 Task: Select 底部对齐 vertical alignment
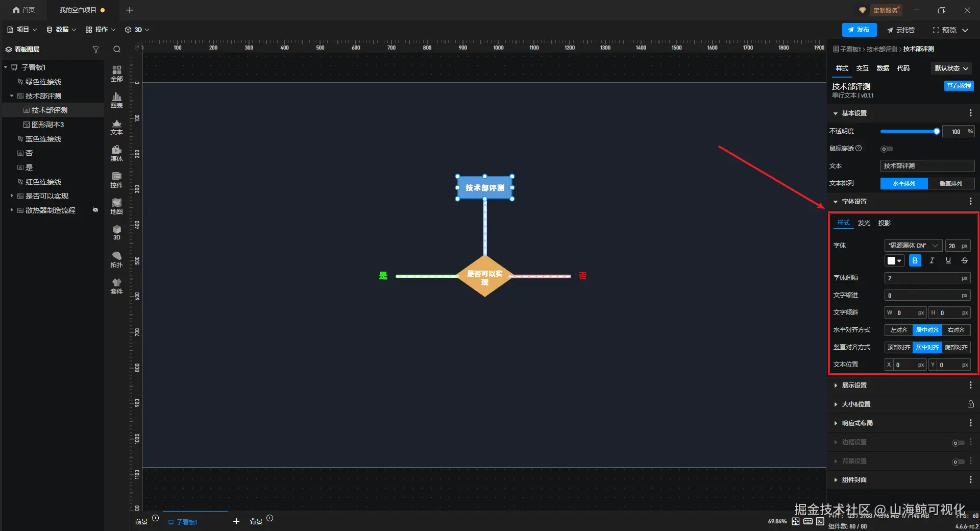point(956,347)
